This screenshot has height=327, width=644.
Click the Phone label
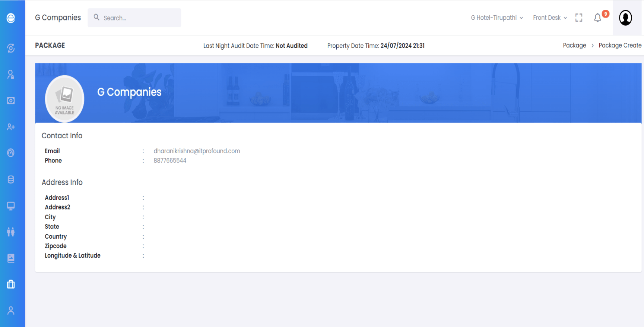coord(53,160)
